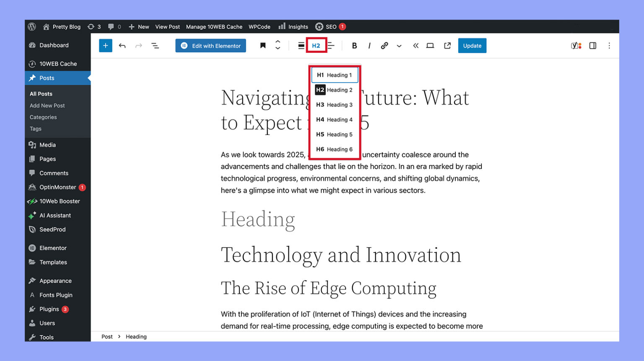
Task: Open the Settings sidebar panel icon
Action: 592,46
